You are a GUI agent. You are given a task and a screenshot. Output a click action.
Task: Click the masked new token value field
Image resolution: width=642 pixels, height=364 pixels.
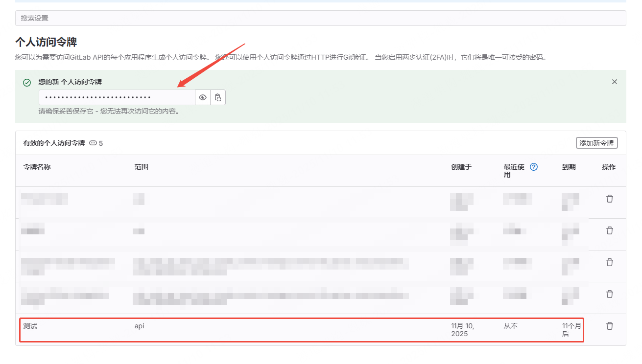click(117, 97)
